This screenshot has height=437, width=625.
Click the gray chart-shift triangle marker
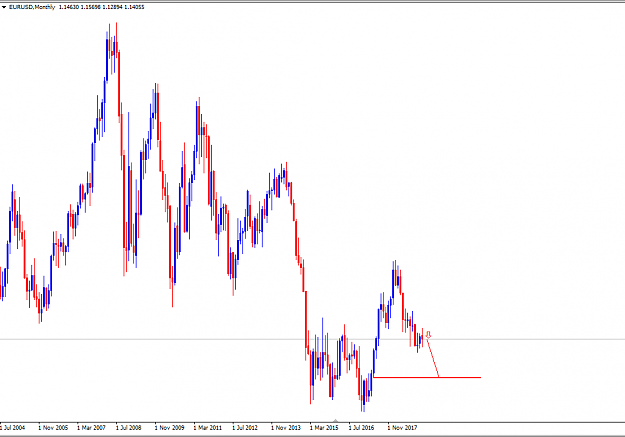tap(336, 420)
